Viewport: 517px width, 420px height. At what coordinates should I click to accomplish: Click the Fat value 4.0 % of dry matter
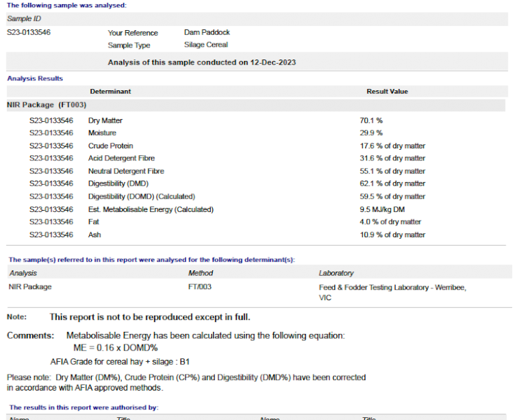[390, 222]
